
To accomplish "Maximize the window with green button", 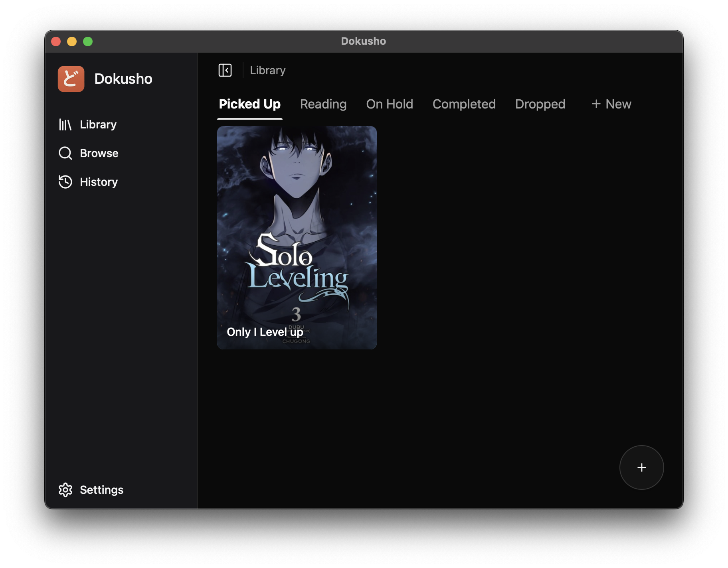I will pyautogui.click(x=88, y=41).
